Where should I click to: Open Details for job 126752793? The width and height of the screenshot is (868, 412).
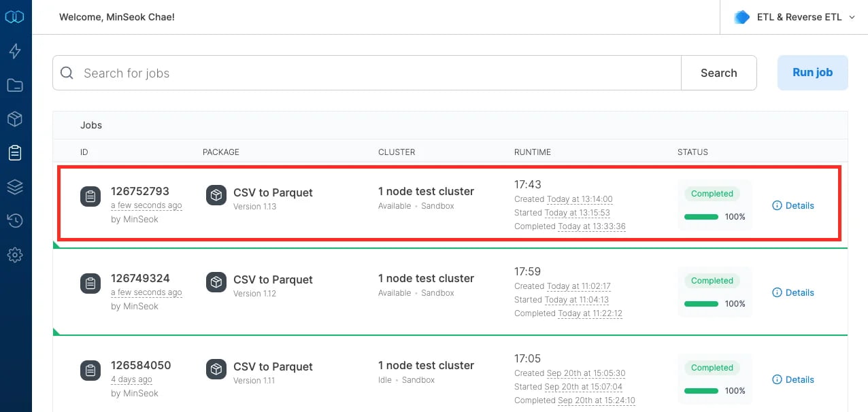(793, 205)
